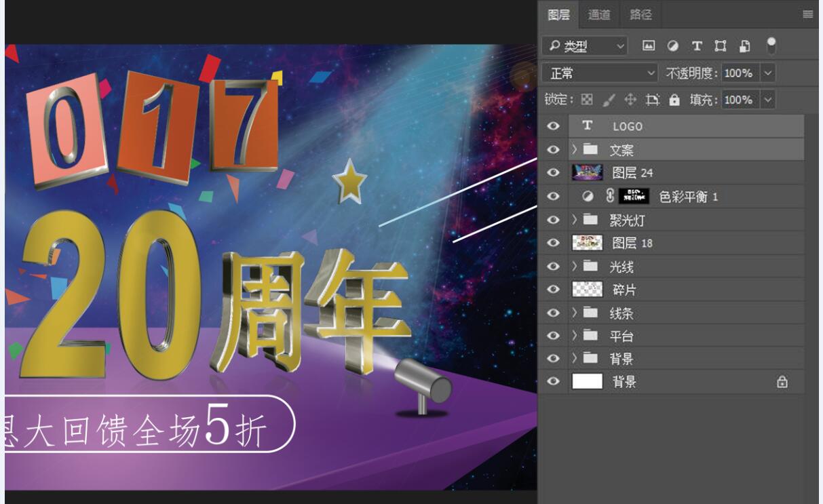Select the 色彩平衡 1 layer mask thumbnail
The image size is (823, 504).
click(x=634, y=196)
